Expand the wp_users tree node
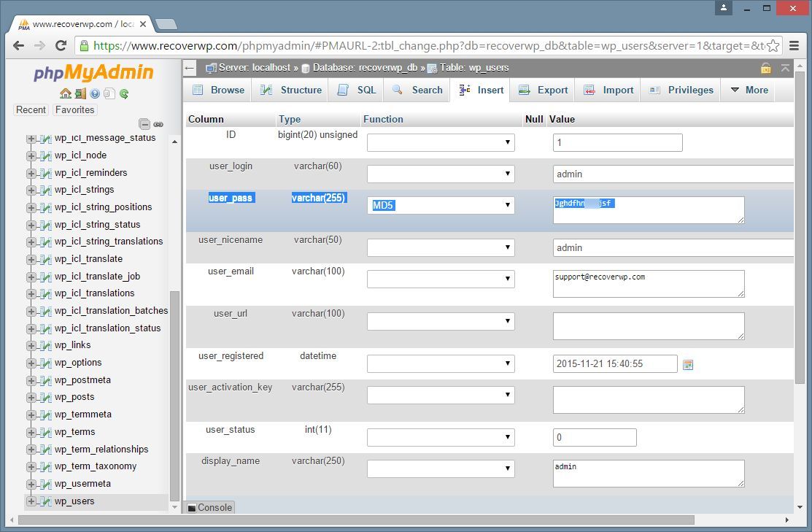The width and height of the screenshot is (812, 532). point(31,501)
